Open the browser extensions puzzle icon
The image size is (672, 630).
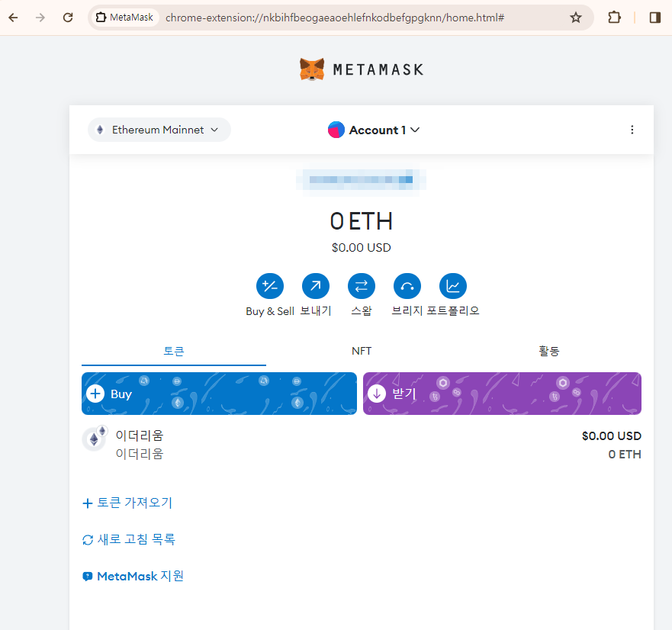[614, 16]
